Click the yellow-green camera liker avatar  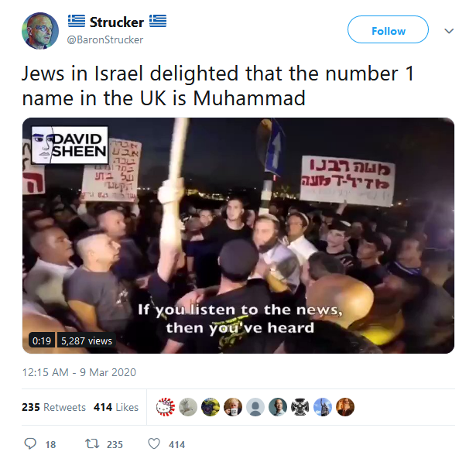pyautogui.click(x=211, y=407)
